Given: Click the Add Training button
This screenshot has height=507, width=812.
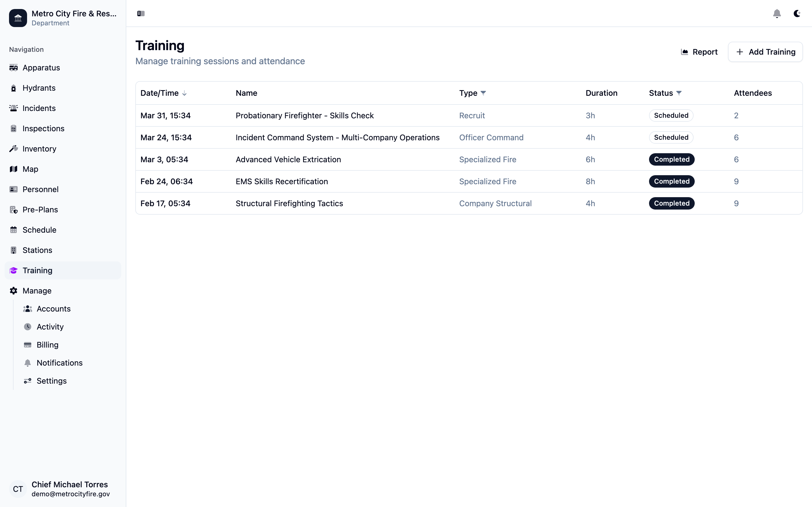Looking at the screenshot, I should click(765, 52).
